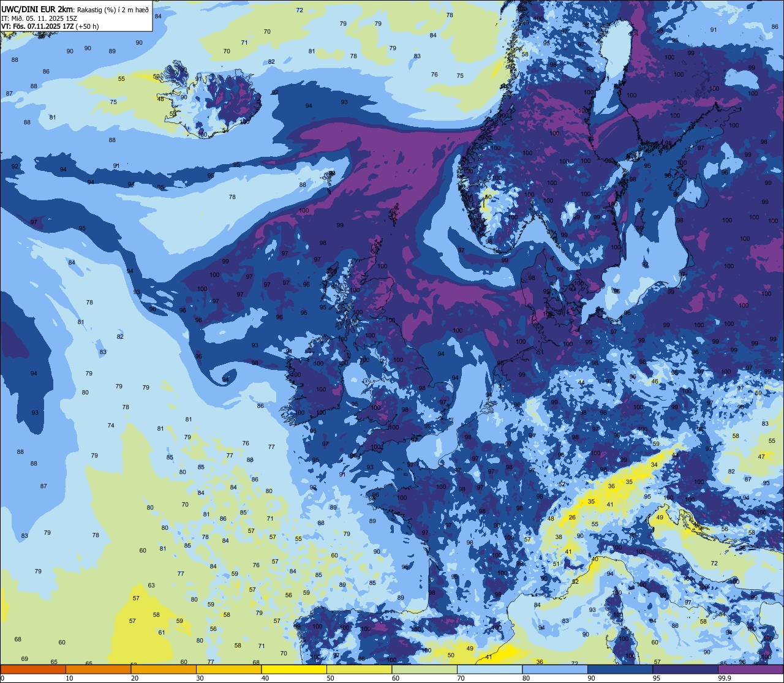Click the map value "61" over the Atlantic
The image size is (784, 683).
point(162,633)
